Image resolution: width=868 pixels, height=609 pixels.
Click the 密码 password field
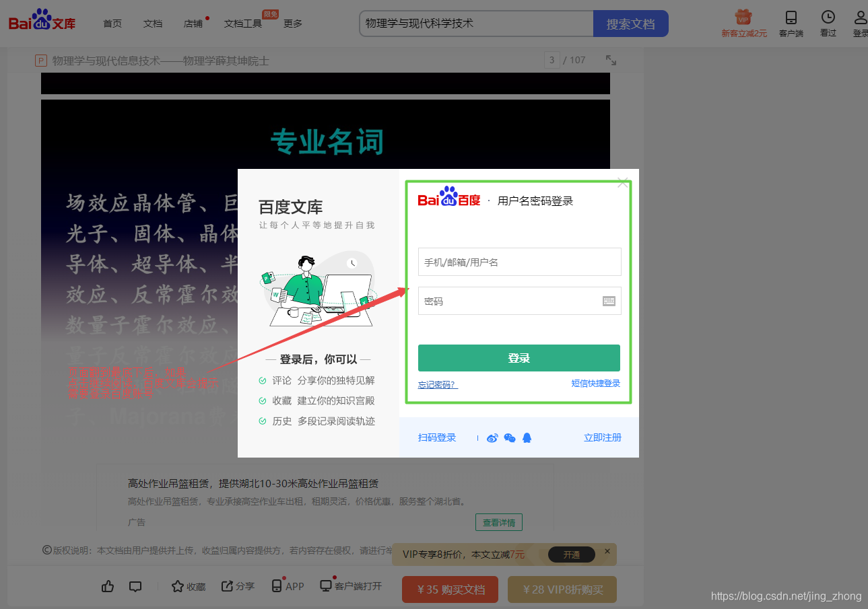519,301
